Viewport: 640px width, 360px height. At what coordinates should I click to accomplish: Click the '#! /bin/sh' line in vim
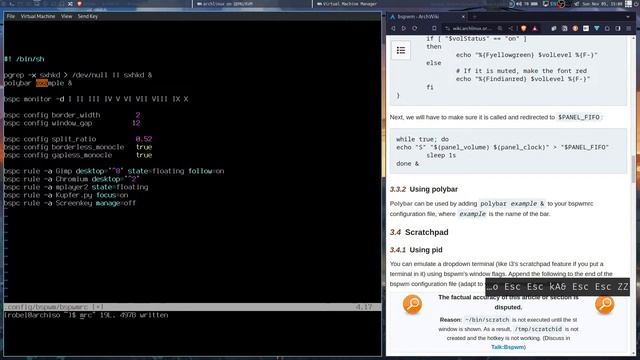point(24,59)
